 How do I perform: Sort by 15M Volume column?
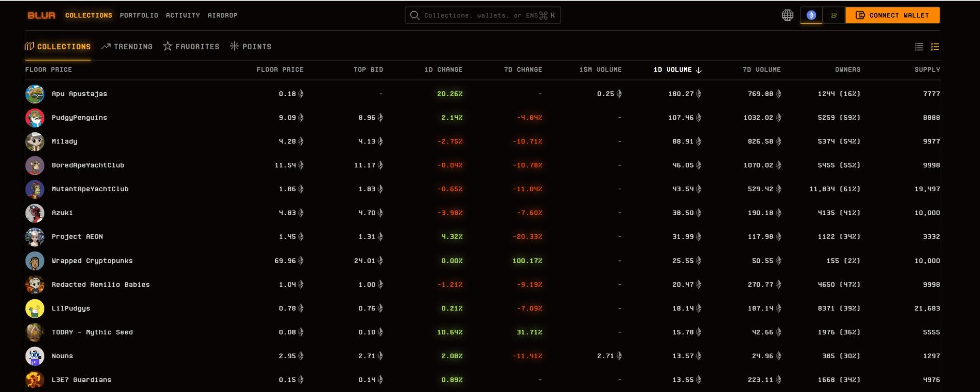[x=600, y=70]
